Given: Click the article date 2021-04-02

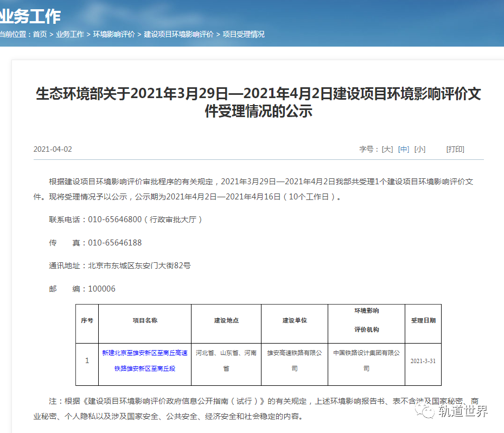Looking at the screenshot, I should tap(53, 149).
